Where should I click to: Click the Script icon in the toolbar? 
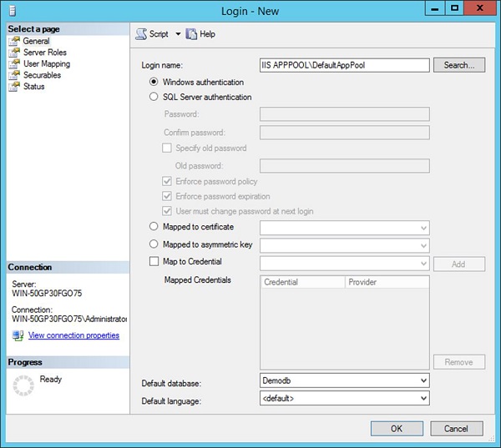(x=141, y=34)
